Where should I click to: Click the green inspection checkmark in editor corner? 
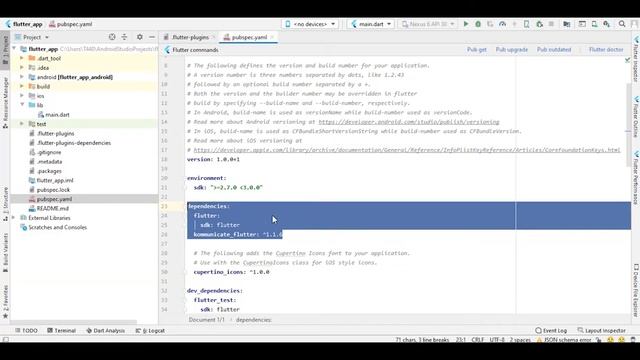coord(627,60)
